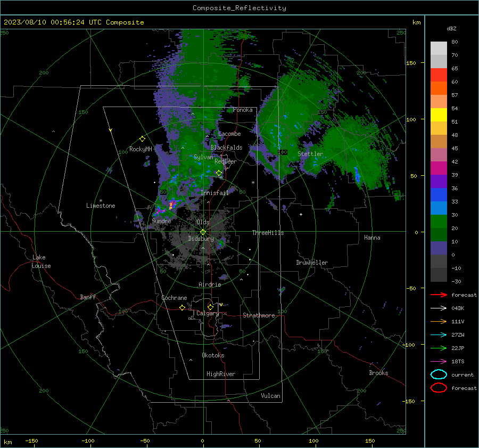479x448 pixels.
Task: Click the Limestone label
Action: coord(101,206)
